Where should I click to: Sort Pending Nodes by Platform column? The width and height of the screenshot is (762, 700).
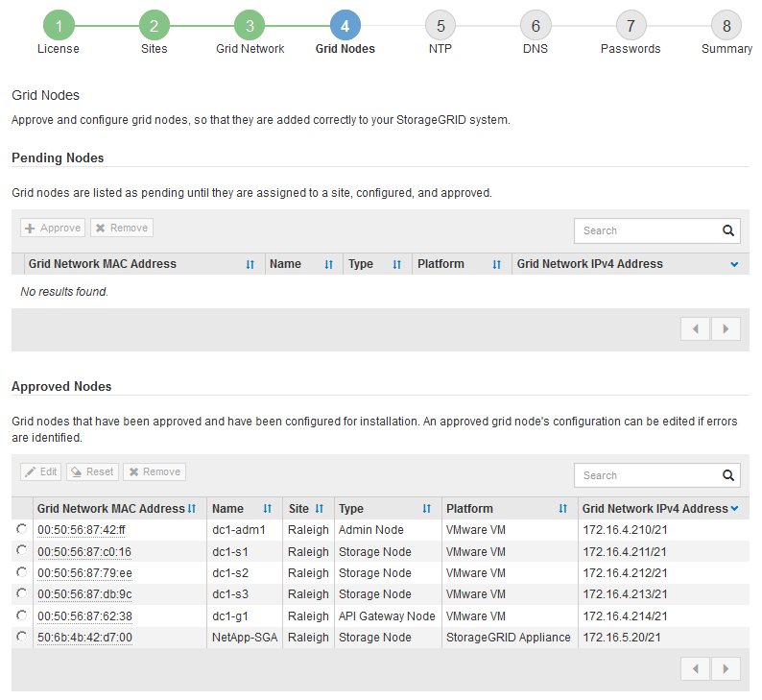496,264
